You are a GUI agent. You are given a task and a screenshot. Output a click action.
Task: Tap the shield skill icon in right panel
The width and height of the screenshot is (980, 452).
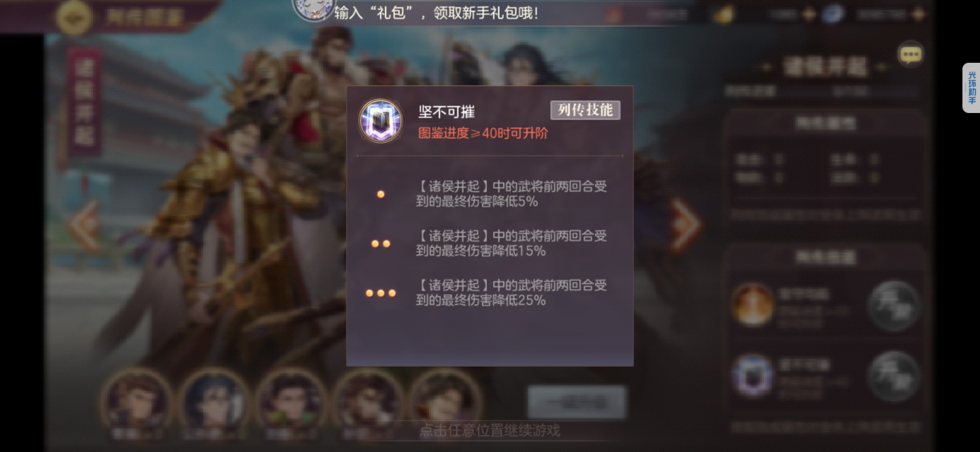(753, 375)
